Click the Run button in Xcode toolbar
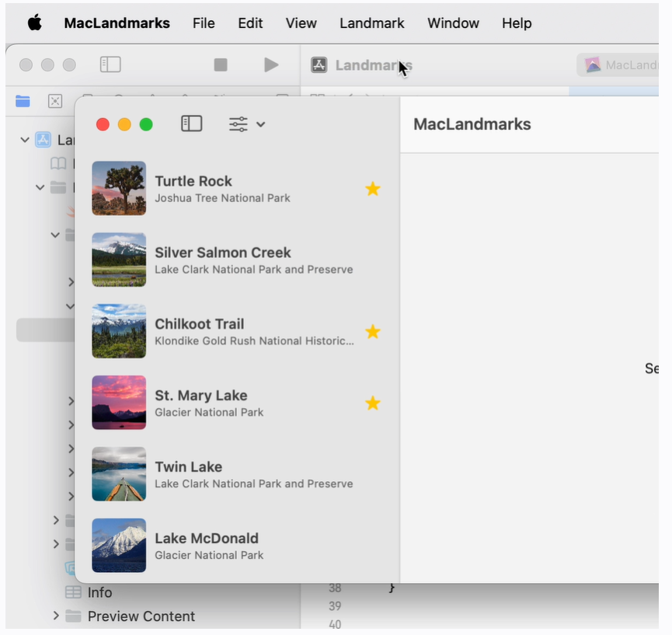672x635 pixels. coord(271,65)
